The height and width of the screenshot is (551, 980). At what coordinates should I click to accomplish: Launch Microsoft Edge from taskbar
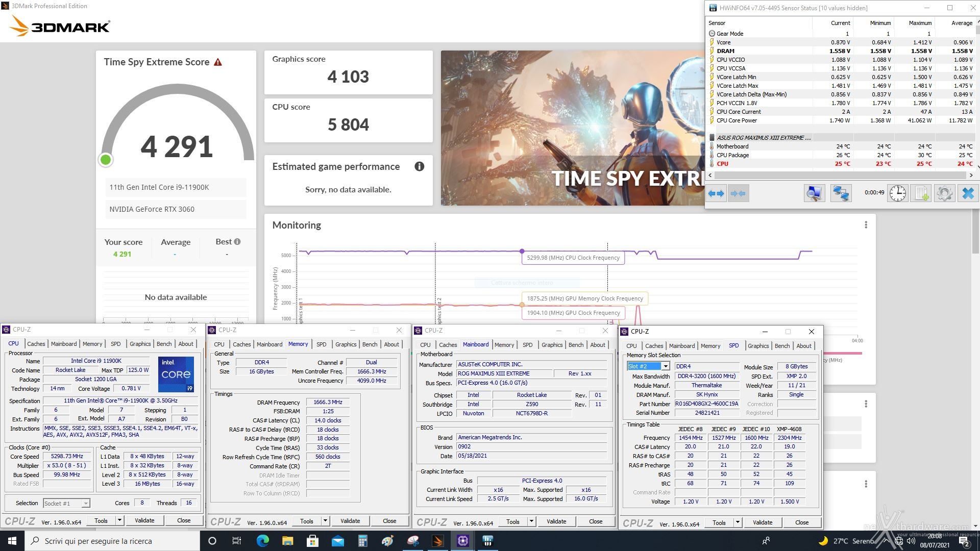[262, 541]
